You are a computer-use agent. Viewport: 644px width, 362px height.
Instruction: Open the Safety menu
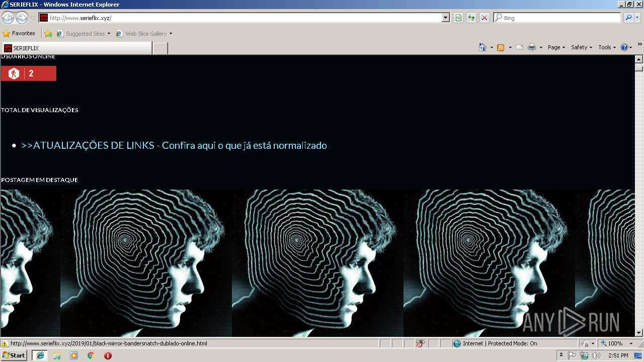click(x=582, y=47)
